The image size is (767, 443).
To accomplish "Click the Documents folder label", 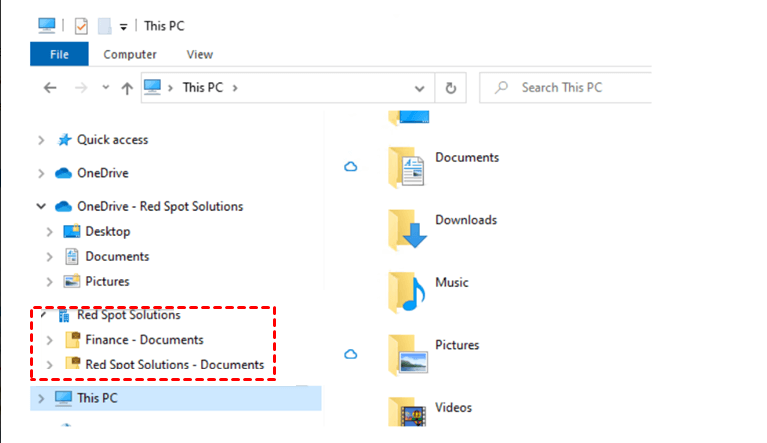I will (x=467, y=157).
